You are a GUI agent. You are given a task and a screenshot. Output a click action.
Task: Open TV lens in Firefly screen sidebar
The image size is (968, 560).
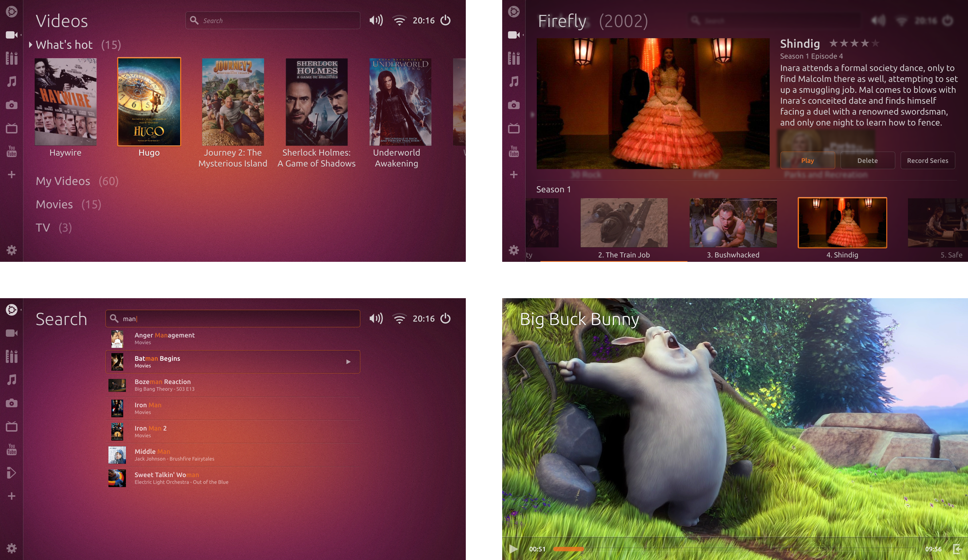point(513,128)
